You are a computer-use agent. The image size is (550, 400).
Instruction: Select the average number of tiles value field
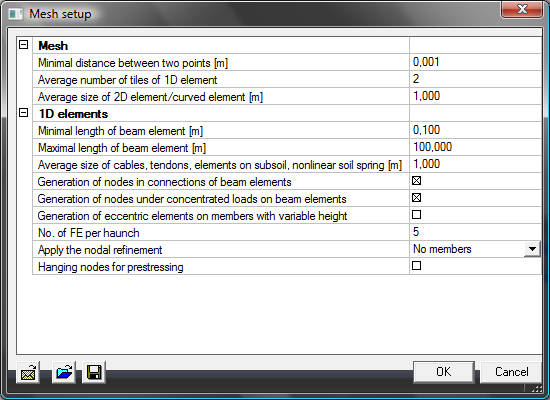475,79
